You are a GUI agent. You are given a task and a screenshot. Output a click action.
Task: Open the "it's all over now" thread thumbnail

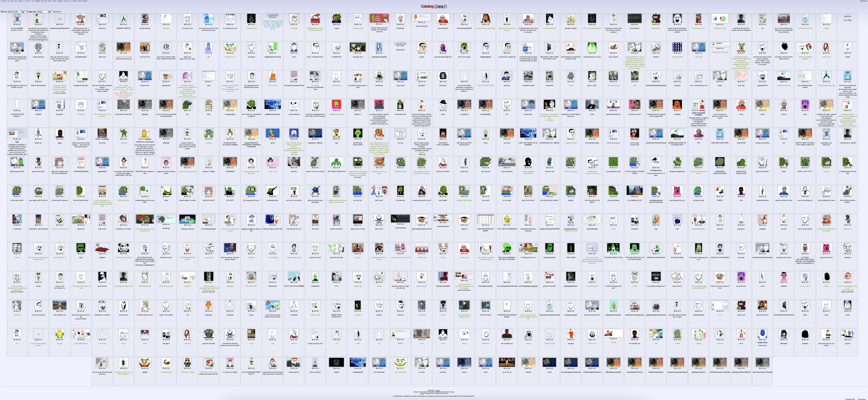click(187, 18)
